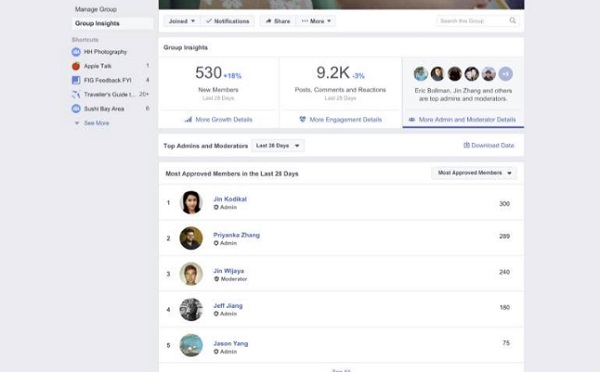Click the first top admin avatar
600x372 pixels.
click(421, 73)
